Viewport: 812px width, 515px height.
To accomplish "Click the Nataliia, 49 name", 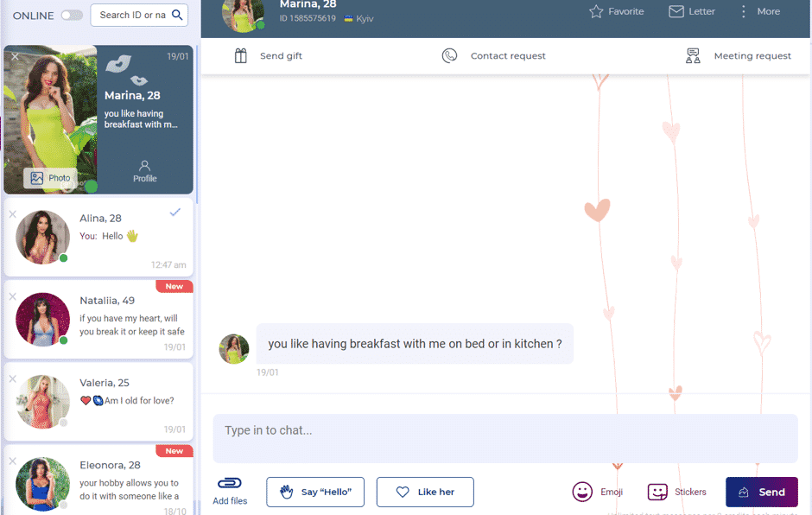I will 107,301.
